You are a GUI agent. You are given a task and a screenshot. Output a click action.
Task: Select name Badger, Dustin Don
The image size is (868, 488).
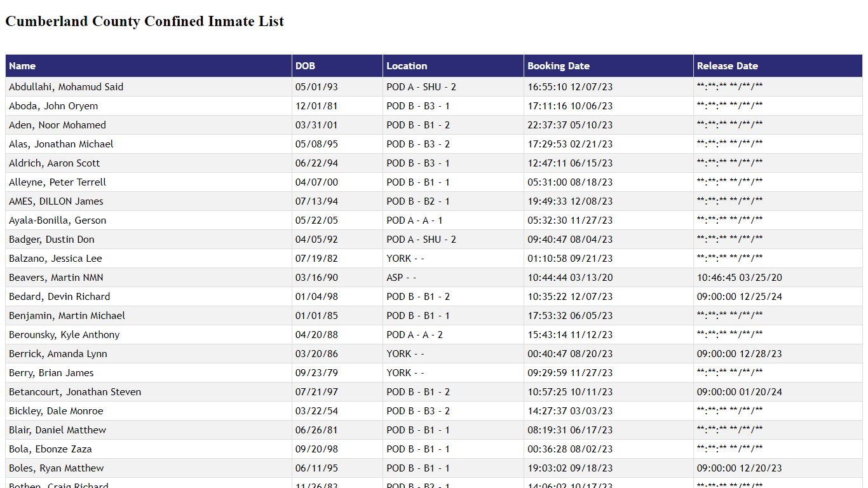51,240
